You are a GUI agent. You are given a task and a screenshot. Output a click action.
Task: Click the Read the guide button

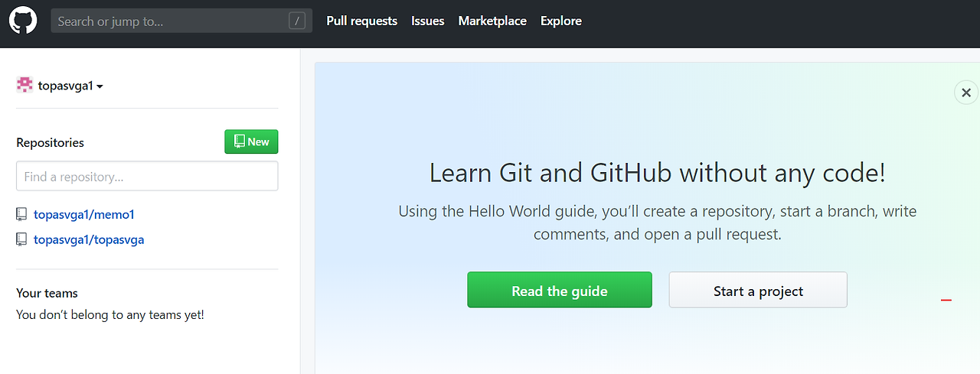click(560, 290)
